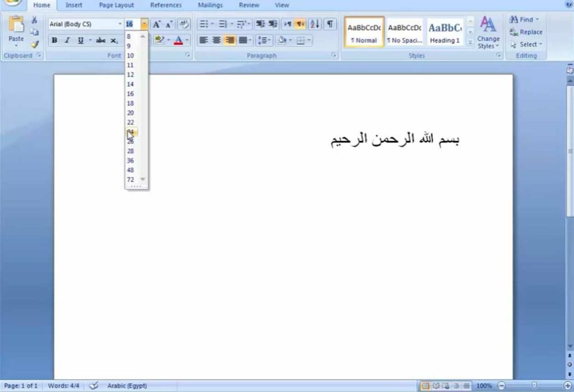Open the Page Layout tab
574x392 pixels.
(117, 5)
